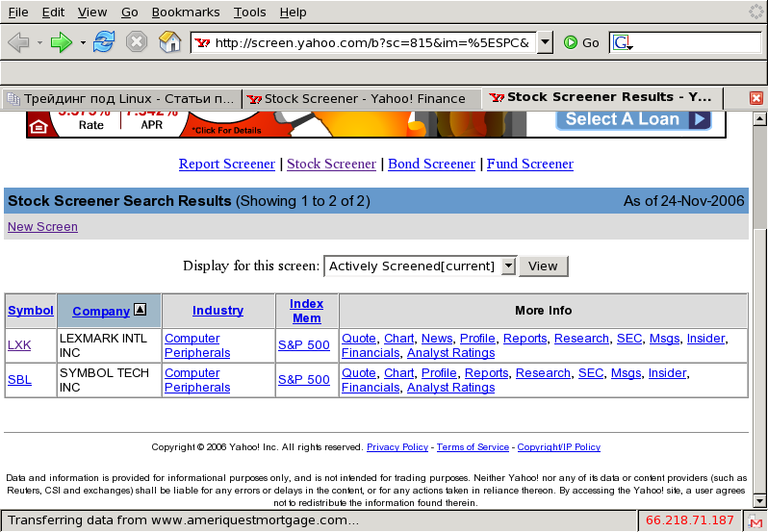The height and width of the screenshot is (532, 768).
Task: Switch to Stock Screener - Yahoo! Finance tab
Action: [362, 99]
